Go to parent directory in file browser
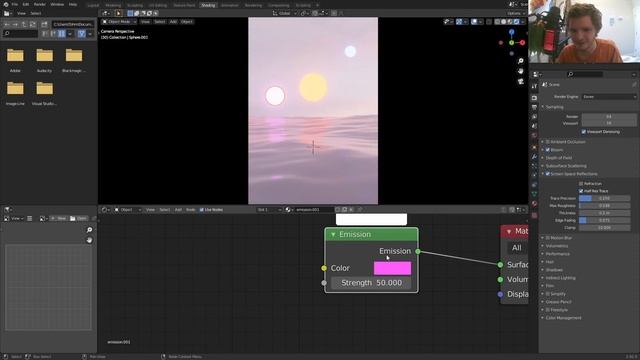 (x=24, y=24)
